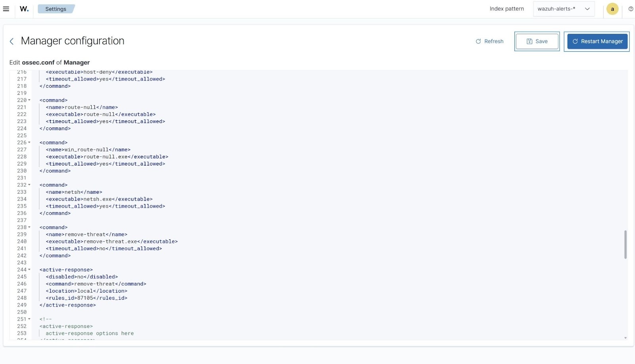Viewport: 635px width, 364px height.
Task: Go back using the left chevron arrow
Action: 12,41
